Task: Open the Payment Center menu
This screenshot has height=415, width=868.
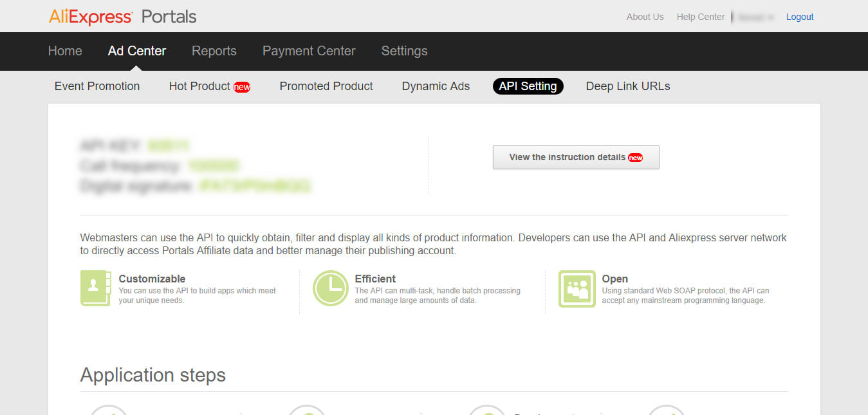Action: pos(309,51)
